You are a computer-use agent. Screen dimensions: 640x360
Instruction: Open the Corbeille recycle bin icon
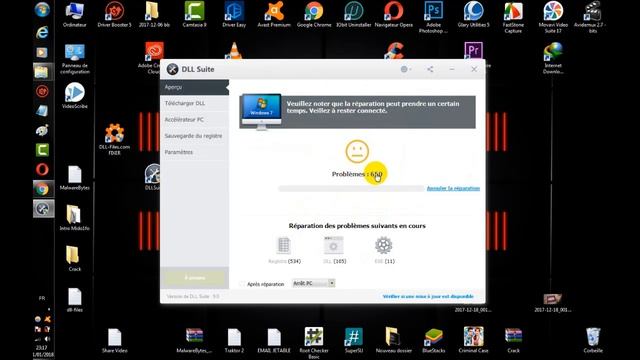(x=593, y=340)
